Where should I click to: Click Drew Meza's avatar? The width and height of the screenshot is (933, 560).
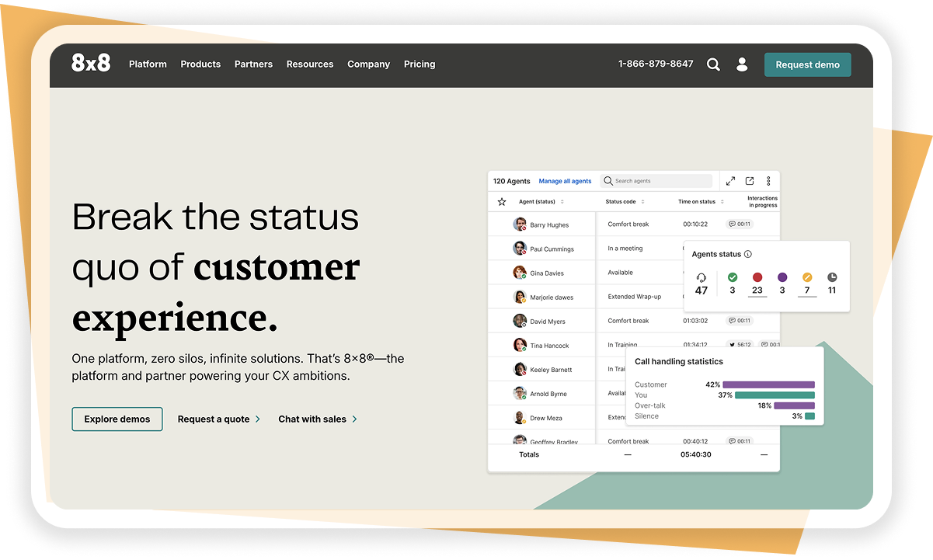point(520,417)
